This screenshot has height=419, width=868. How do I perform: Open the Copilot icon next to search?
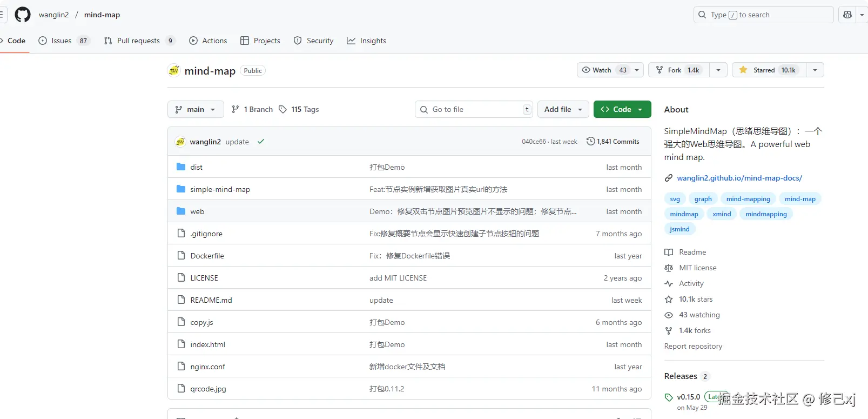pos(847,15)
